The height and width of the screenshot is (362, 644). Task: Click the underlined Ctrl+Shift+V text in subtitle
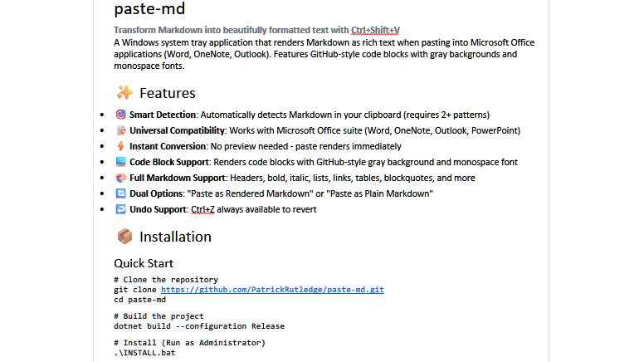[375, 30]
